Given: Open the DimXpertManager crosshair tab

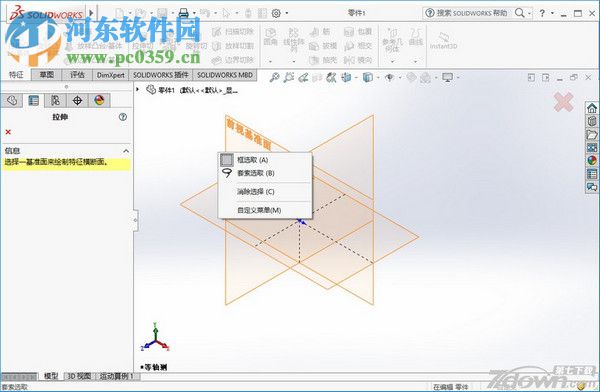Looking at the screenshot, I should coord(77,101).
